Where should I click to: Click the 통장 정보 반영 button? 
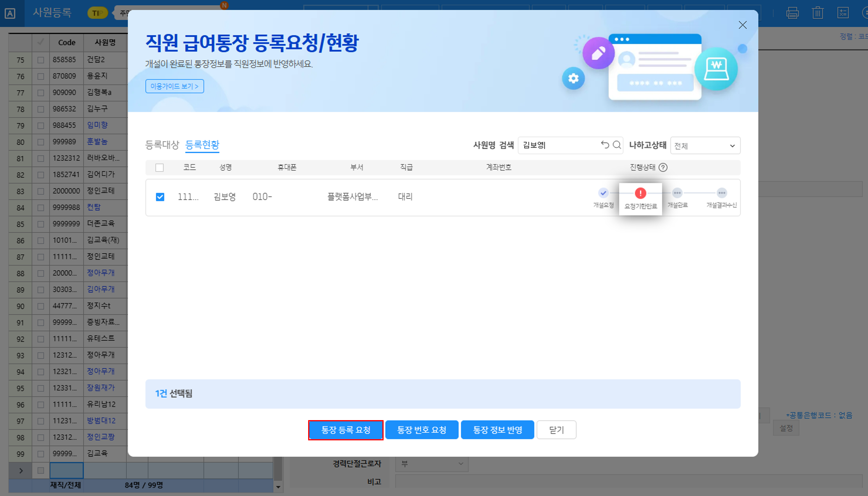[497, 430]
